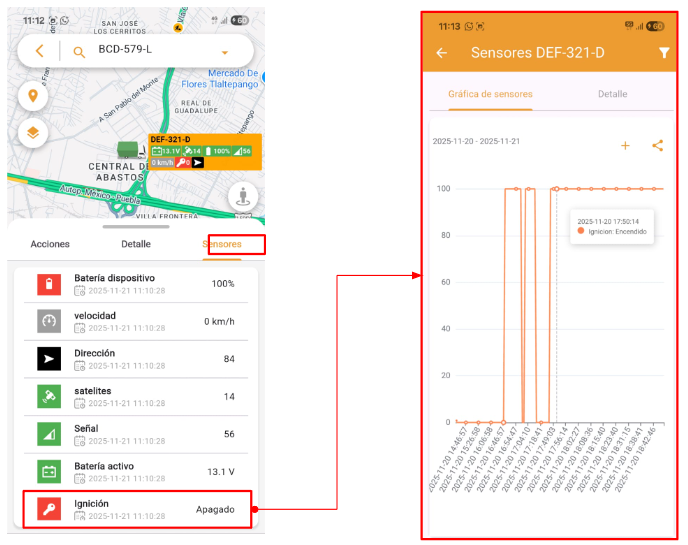Tap the black direction arrow badge on map label
The height and width of the screenshot is (545, 688).
(198, 162)
